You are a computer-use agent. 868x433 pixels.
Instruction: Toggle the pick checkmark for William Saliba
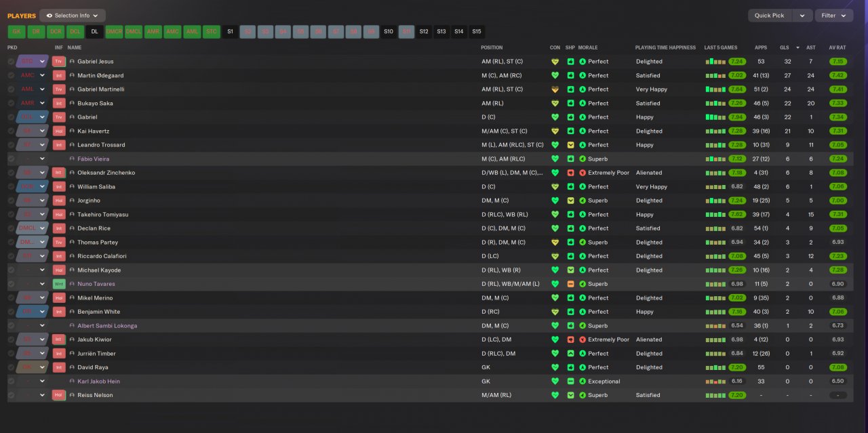pos(11,186)
